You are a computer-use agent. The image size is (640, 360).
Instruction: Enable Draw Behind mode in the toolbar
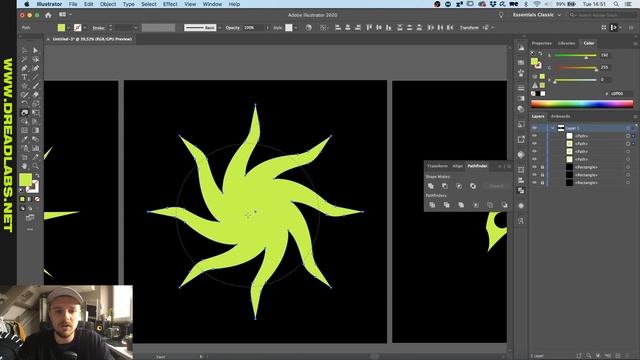pyautogui.click(x=30, y=208)
